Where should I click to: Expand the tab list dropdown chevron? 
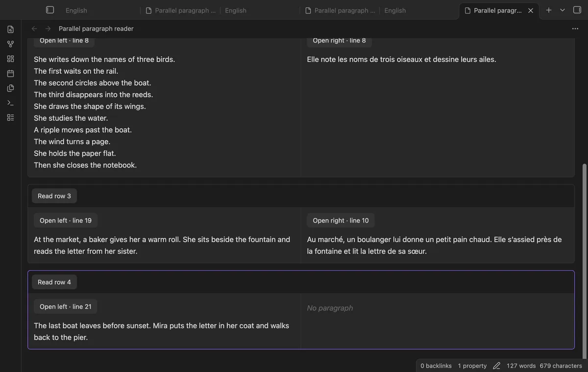(563, 10)
